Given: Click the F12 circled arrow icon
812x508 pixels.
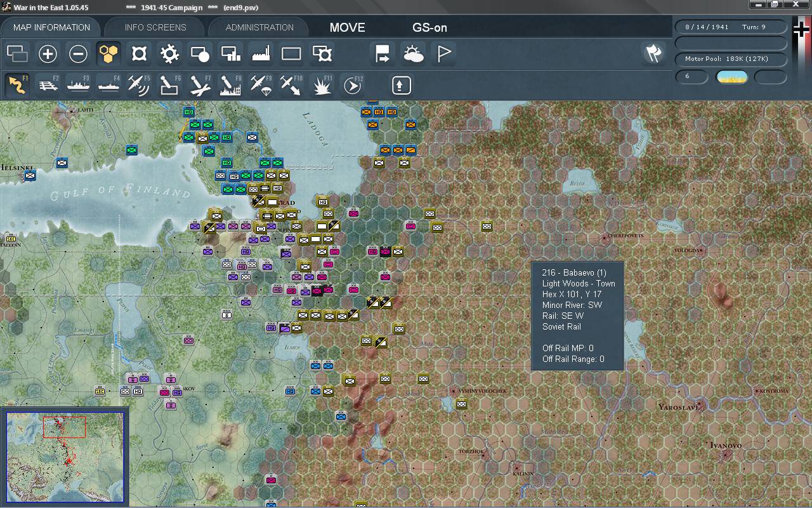Looking at the screenshot, I should pos(352,85).
